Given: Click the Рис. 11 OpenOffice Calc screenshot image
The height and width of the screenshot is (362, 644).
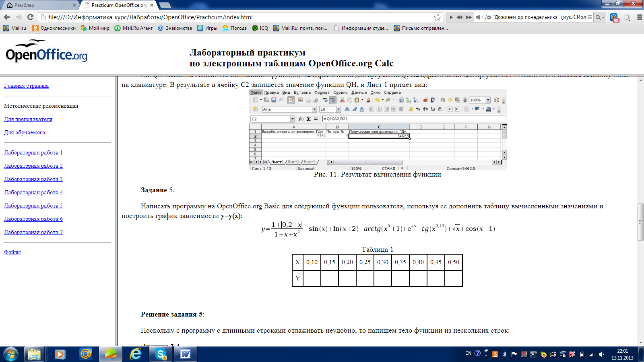Looking at the screenshot, I should pos(378,130).
